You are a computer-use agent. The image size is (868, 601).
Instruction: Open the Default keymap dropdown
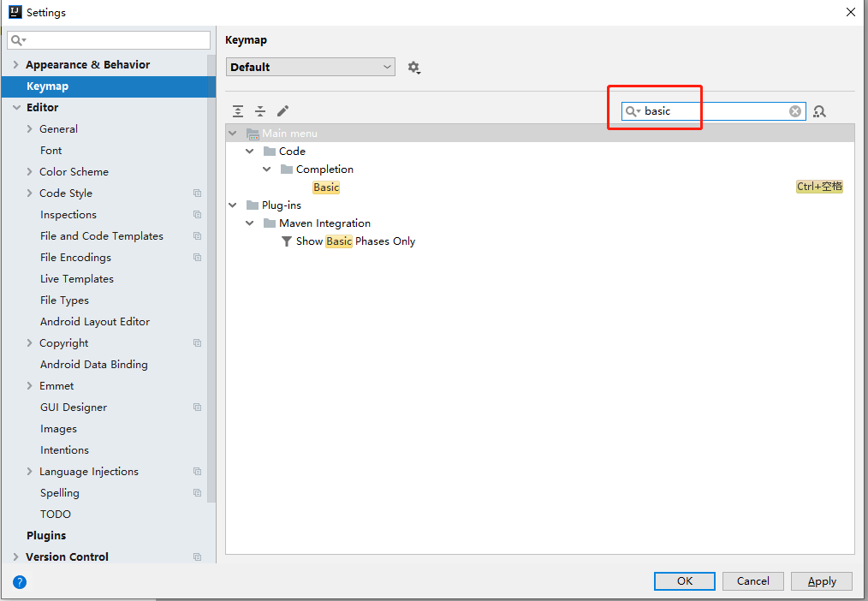[311, 67]
